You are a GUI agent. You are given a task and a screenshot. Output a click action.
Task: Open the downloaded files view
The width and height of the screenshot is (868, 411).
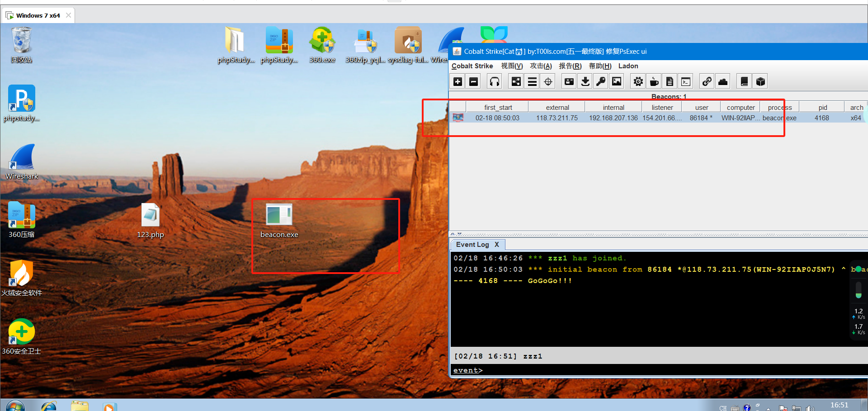point(585,81)
